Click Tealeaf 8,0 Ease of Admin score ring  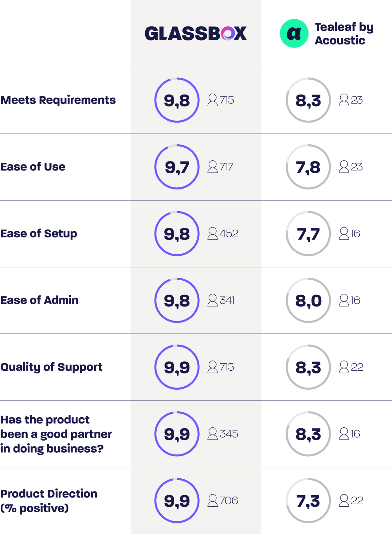(308, 300)
